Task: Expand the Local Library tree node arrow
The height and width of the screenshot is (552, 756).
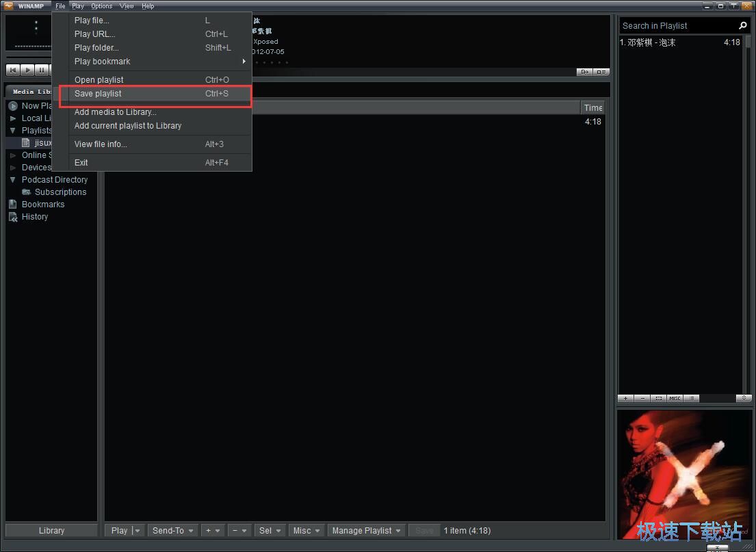Action: coord(13,118)
